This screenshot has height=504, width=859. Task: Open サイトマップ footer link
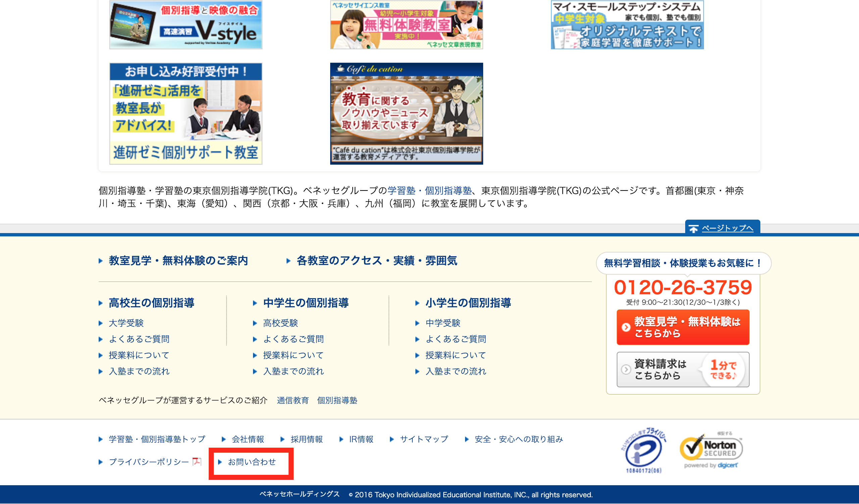[424, 439]
